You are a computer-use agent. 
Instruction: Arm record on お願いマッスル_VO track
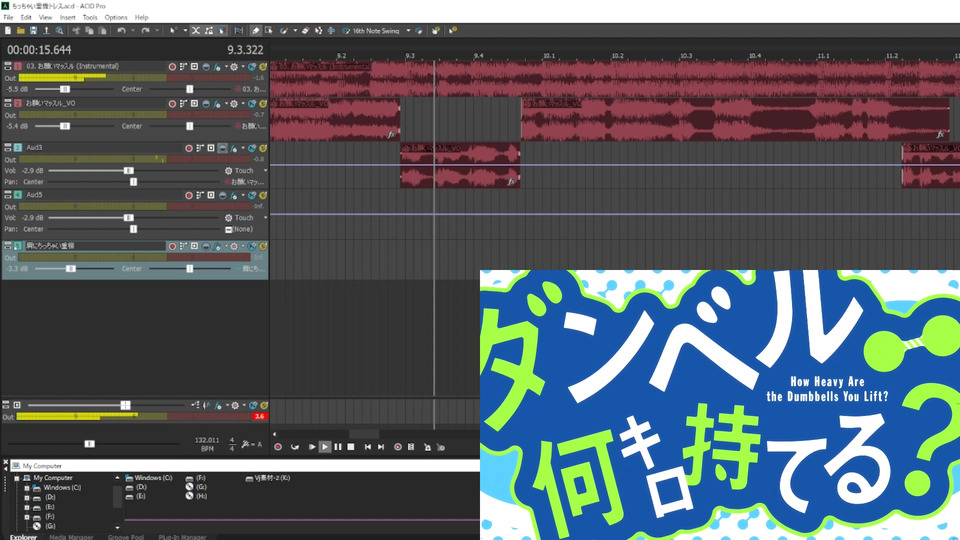pos(172,104)
